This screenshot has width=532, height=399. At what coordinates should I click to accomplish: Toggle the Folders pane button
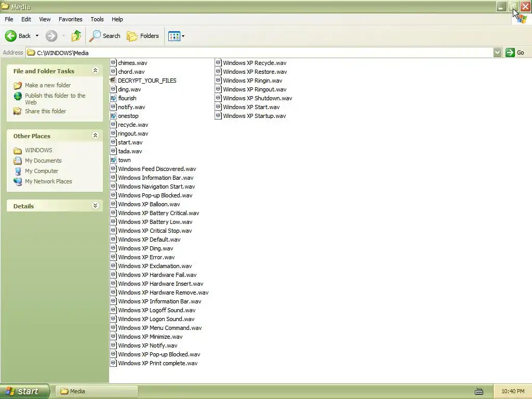click(143, 36)
